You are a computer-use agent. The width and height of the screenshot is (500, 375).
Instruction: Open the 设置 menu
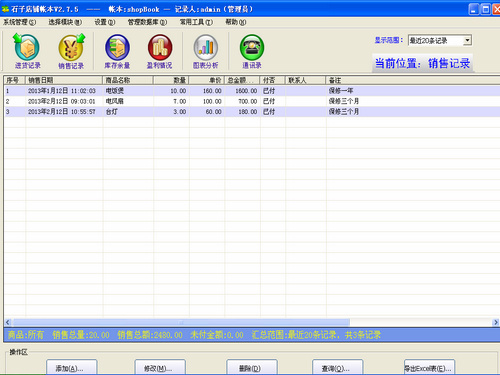tap(105, 22)
